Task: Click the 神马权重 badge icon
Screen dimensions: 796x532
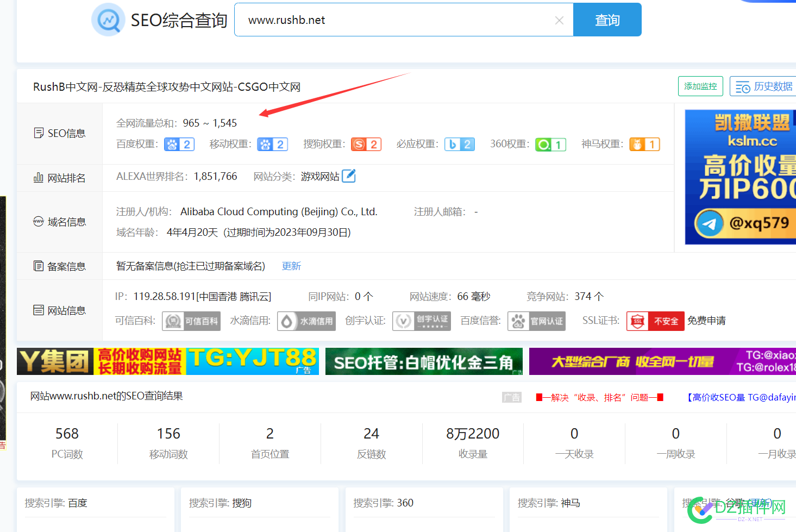Action: coord(645,145)
